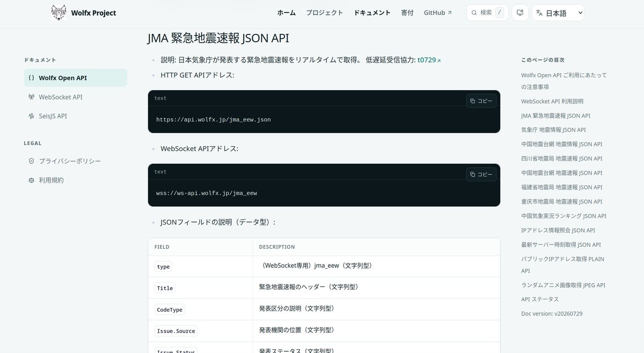Jump to 最新サーバー時刻取得 JSON API
Viewport: 644px width, 353px height.
[561, 244]
